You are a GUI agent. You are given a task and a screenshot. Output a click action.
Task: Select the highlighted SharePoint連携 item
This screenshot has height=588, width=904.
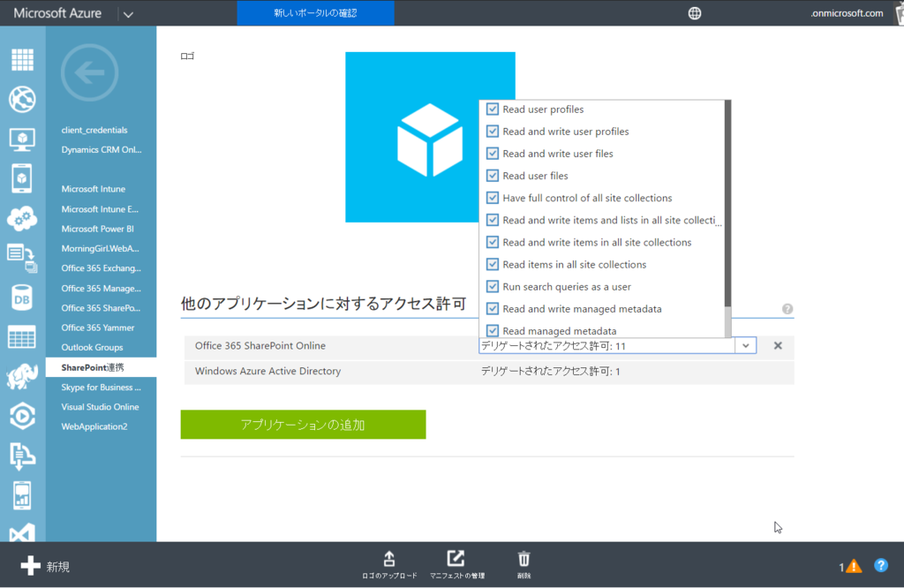(101, 367)
